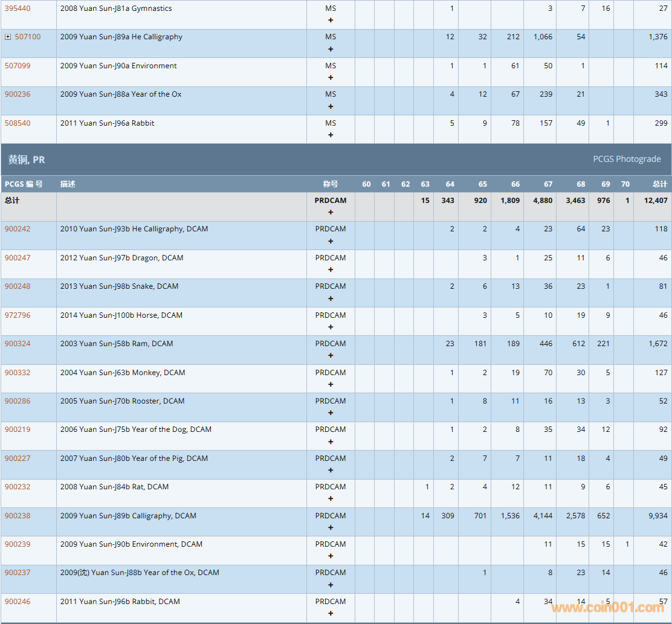Click the 900239 Environment DCAM number

click(17, 544)
